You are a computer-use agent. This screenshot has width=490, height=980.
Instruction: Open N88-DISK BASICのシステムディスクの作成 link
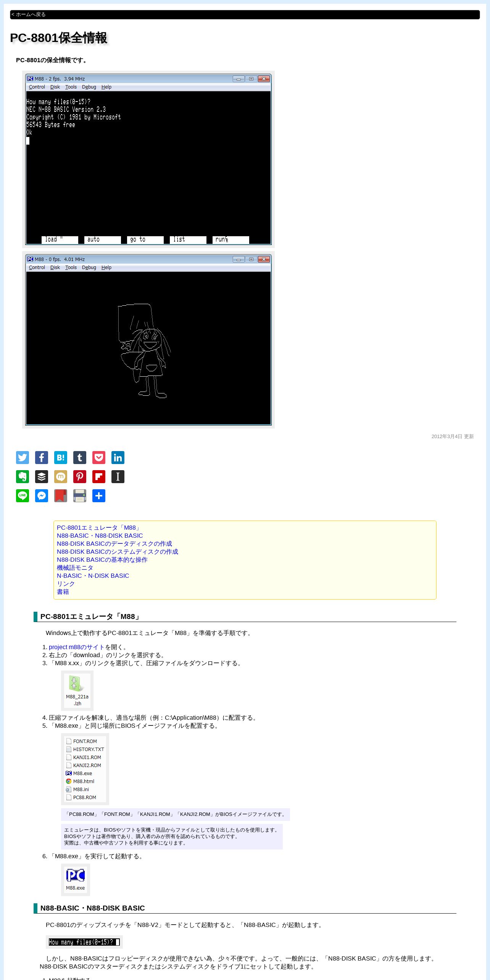[x=118, y=551]
